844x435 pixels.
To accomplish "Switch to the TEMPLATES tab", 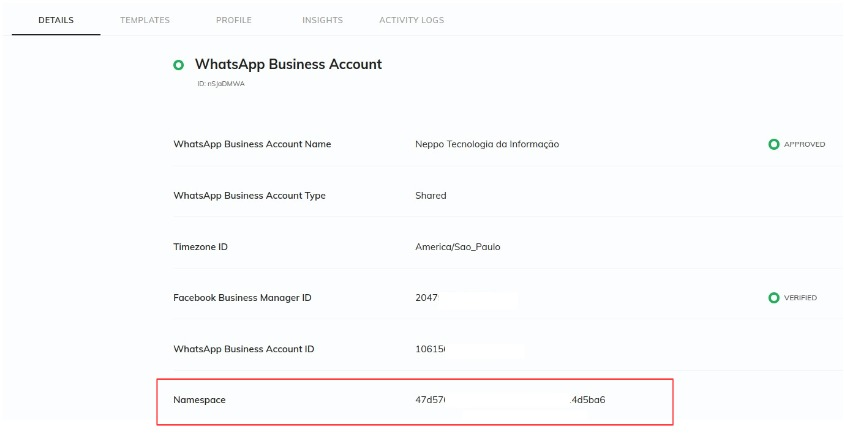I will 145,20.
